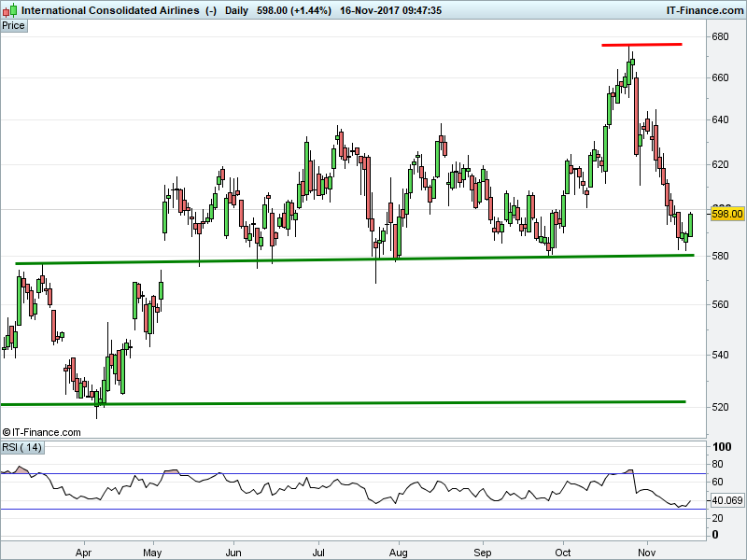Screen dimensions: 747x560
Task: Click the RSI oversold blue line at 30
Action: click(353, 509)
